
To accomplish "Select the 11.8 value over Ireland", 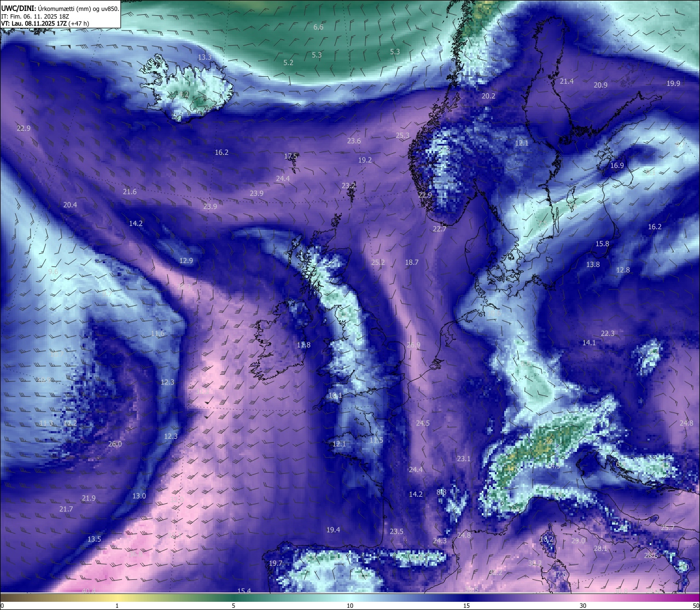I will click(304, 345).
